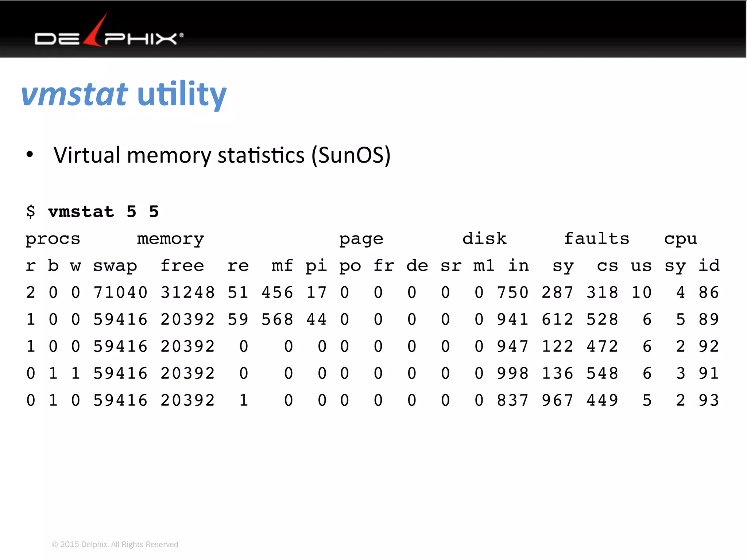Click the 'de' column header
The height and width of the screenshot is (560, 747).
[x=417, y=265]
